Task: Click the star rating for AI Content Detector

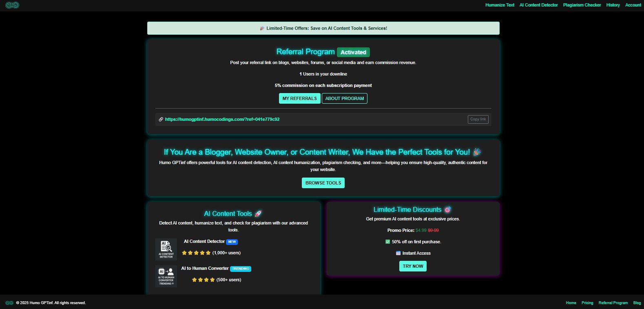Action: [x=196, y=253]
